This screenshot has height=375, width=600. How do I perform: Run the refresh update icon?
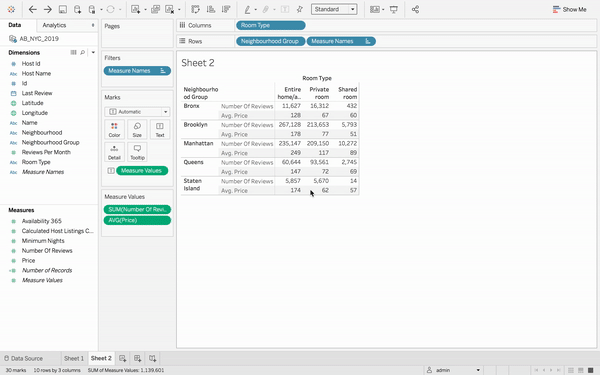[111, 9]
